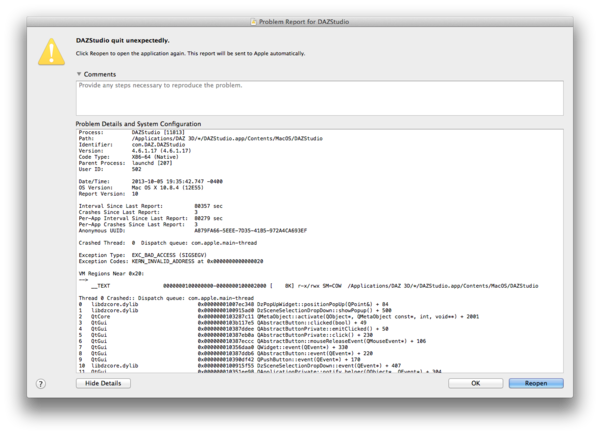Click frame 1 DzSceneSelectionDropDown::showPopup line
This screenshot has width=600, height=435.
(x=235, y=310)
